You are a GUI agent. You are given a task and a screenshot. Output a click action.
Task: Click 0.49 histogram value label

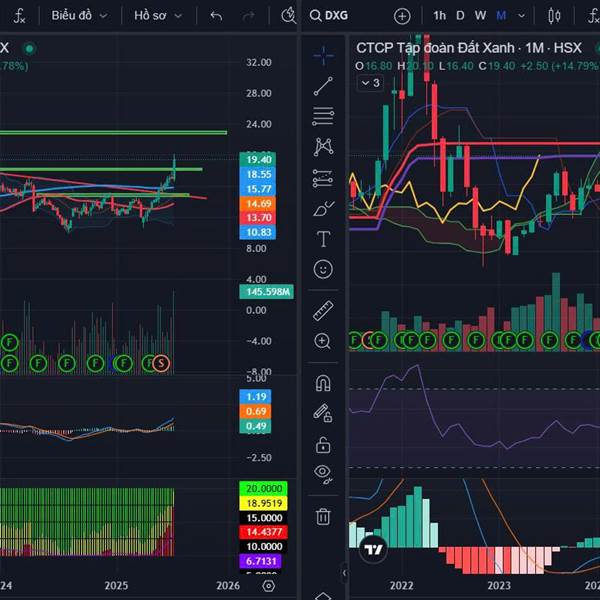coord(255,426)
